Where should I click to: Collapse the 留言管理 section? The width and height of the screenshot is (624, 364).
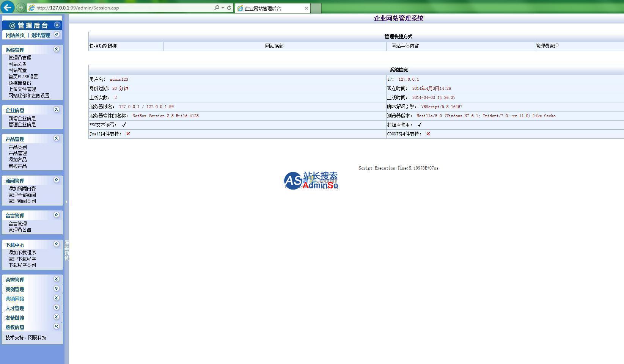[x=56, y=215]
